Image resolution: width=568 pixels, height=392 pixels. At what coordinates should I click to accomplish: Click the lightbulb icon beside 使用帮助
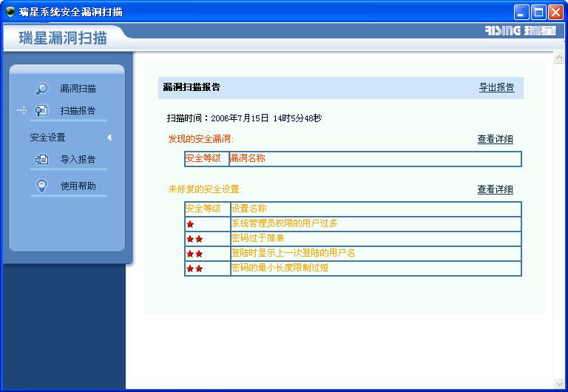coord(41,186)
